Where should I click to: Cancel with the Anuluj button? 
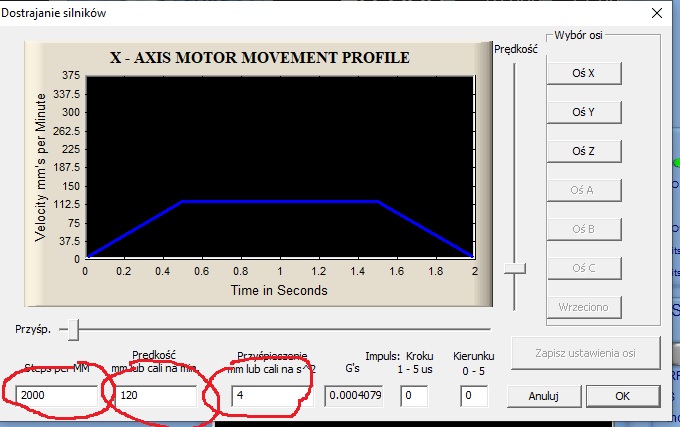tap(544, 396)
